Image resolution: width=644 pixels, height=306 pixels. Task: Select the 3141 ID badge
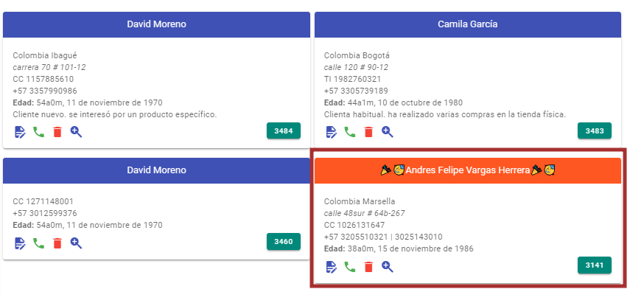(x=595, y=265)
